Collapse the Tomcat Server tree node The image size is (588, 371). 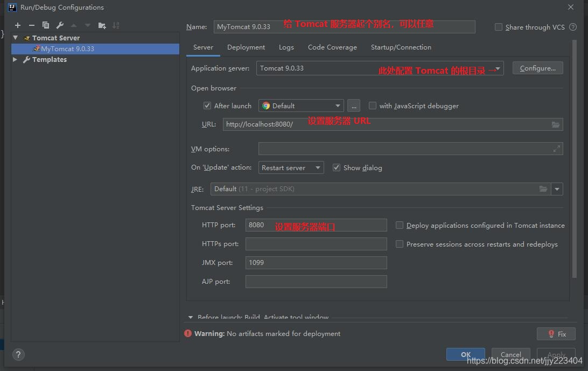16,38
